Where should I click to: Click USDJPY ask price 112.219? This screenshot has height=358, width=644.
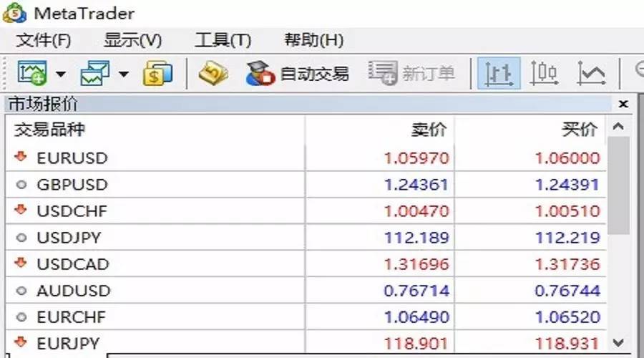(x=567, y=238)
